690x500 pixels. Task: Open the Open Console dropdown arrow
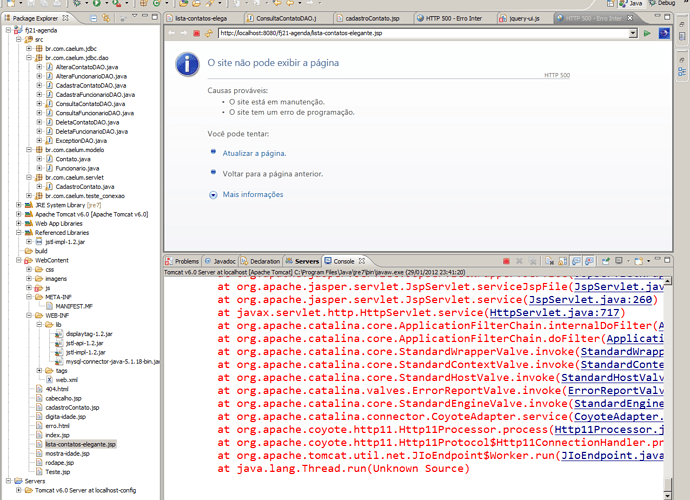[x=648, y=261]
